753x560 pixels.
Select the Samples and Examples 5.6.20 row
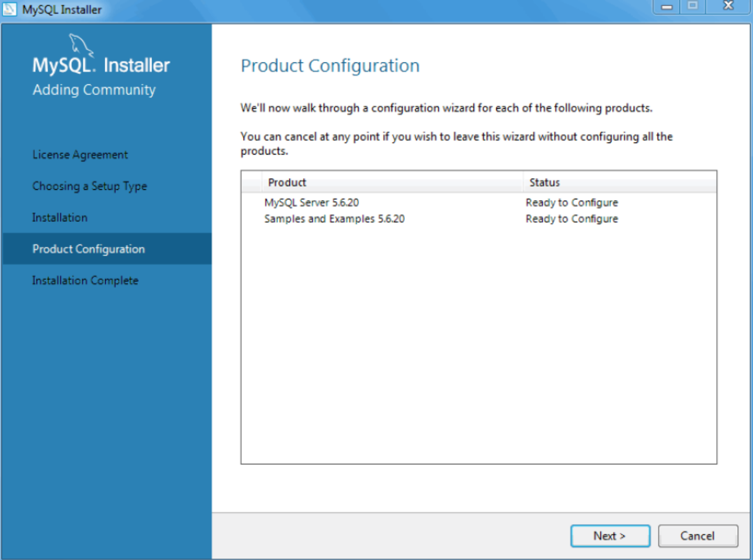335,218
